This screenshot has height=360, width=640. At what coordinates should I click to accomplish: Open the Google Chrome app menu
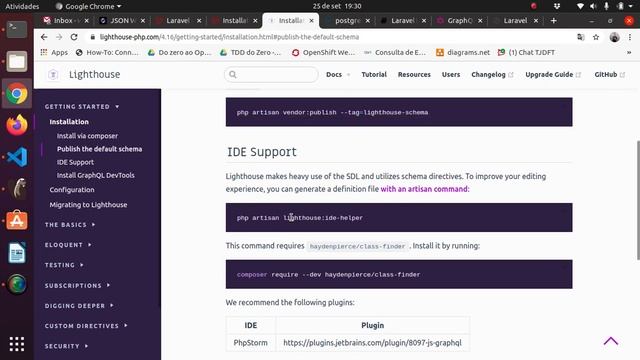(x=89, y=6)
